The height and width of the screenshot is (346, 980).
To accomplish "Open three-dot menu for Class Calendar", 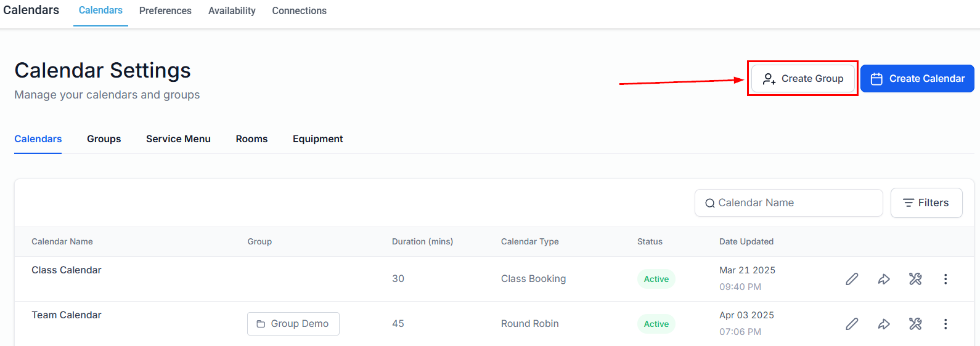I will [945, 279].
